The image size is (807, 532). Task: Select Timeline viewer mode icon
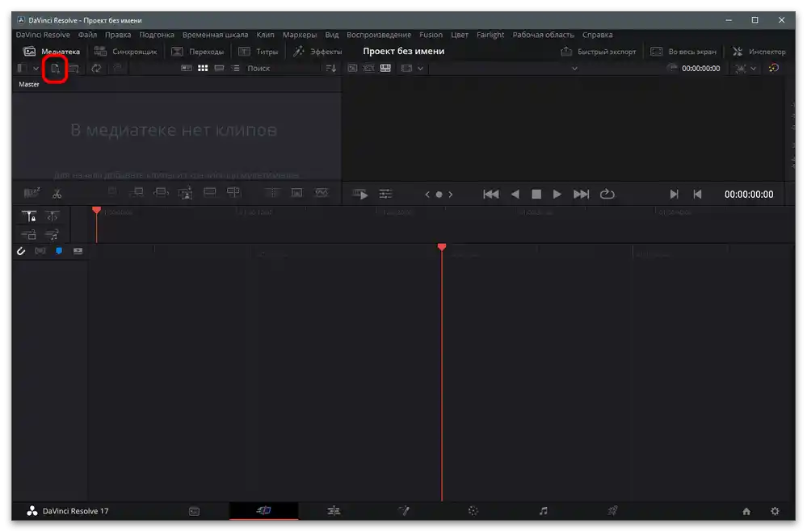385,69
